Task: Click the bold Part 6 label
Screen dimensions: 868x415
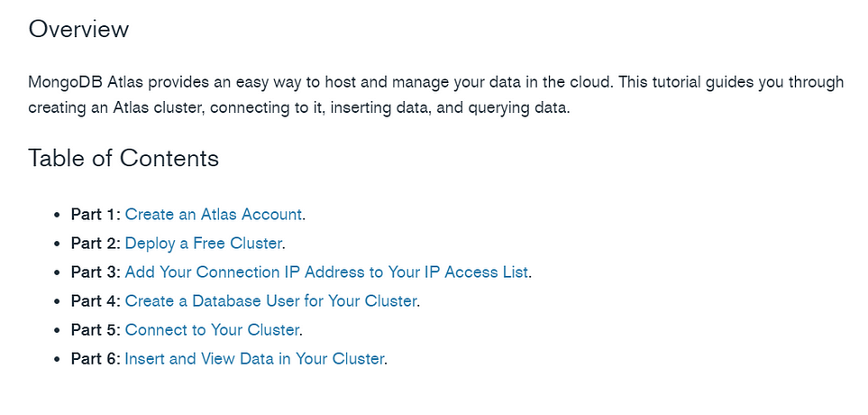Action: tap(96, 358)
